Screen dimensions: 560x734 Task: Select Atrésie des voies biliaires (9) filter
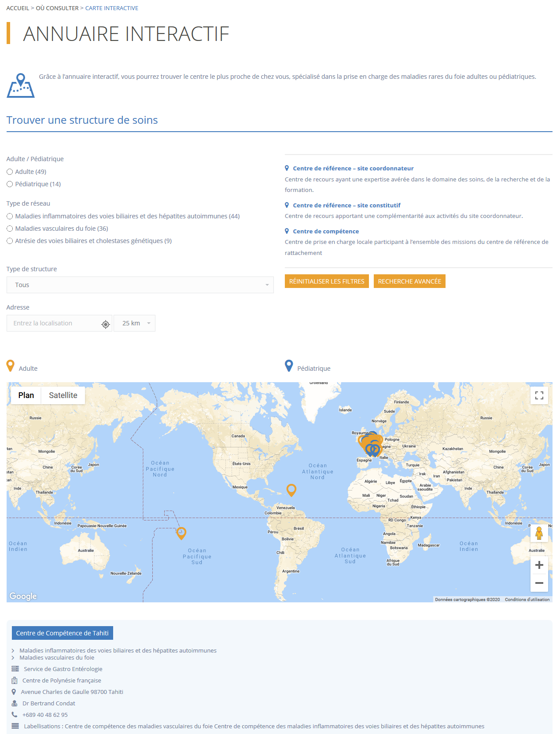coord(10,241)
